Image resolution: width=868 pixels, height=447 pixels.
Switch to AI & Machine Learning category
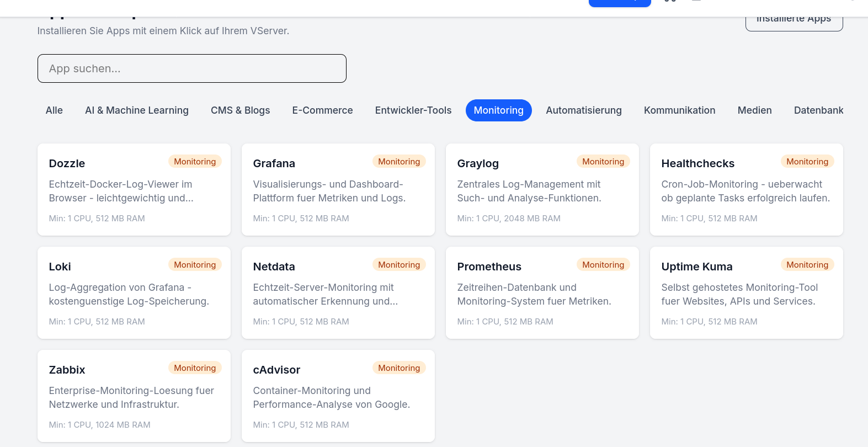tap(137, 110)
